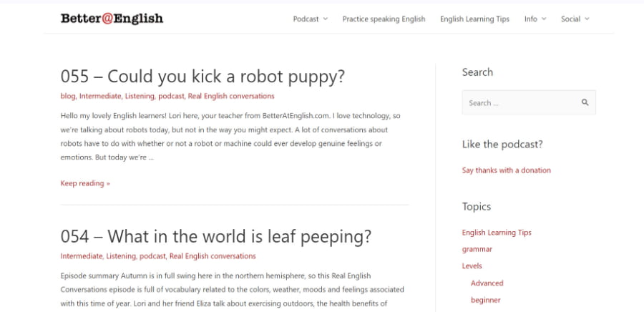Select the beginner level topic
The image size is (644, 312).
click(x=485, y=300)
